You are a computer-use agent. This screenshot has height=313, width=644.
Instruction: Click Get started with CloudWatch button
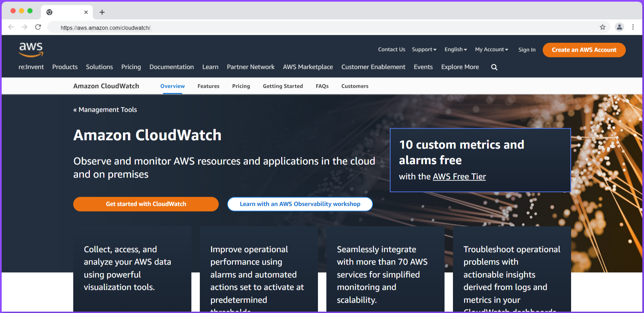coord(146,204)
